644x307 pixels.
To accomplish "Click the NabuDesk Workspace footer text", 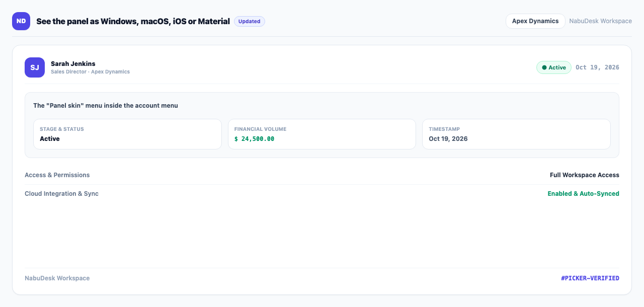I will click(57, 278).
